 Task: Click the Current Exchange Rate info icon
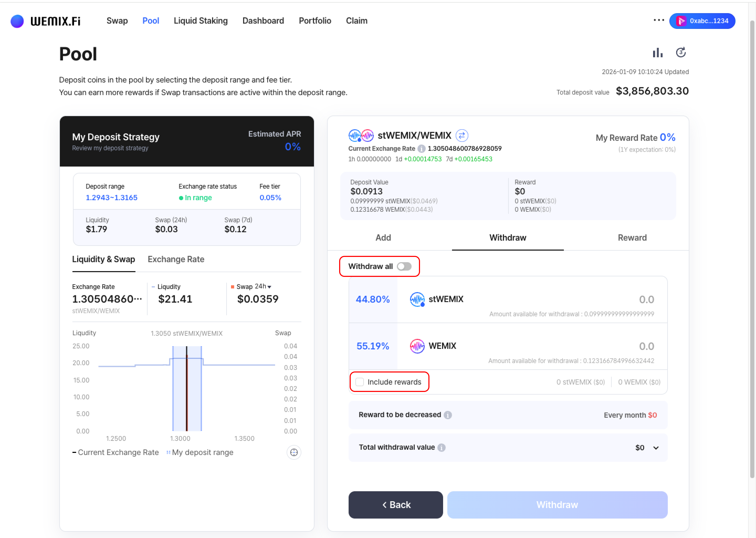[421, 148]
